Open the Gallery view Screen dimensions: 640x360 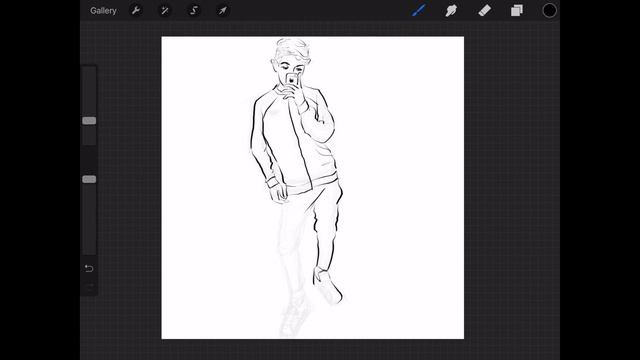[x=103, y=11]
